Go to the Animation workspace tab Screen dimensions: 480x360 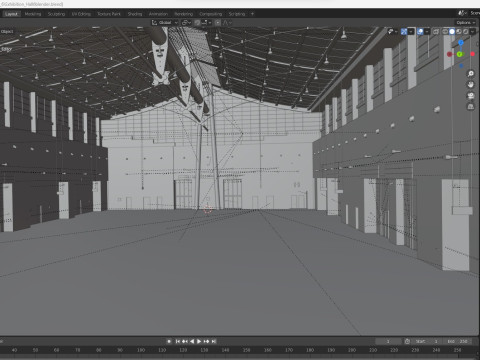tap(158, 14)
